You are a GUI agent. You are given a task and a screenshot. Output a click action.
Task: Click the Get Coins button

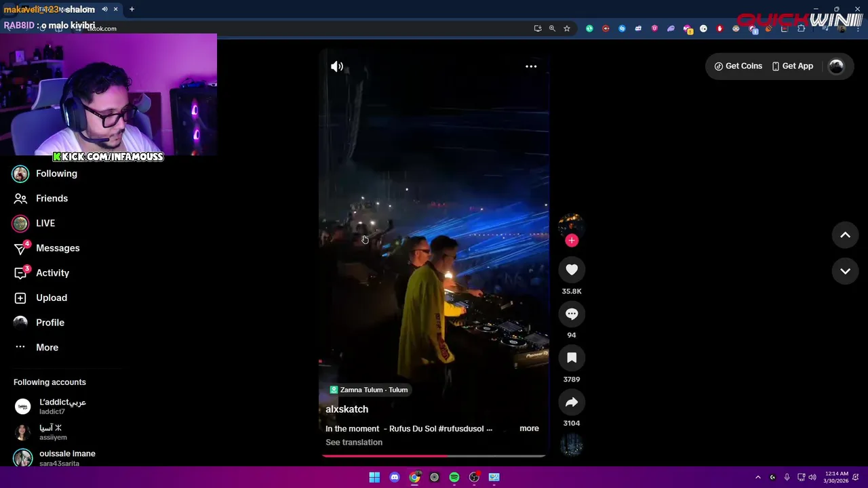[x=738, y=66]
